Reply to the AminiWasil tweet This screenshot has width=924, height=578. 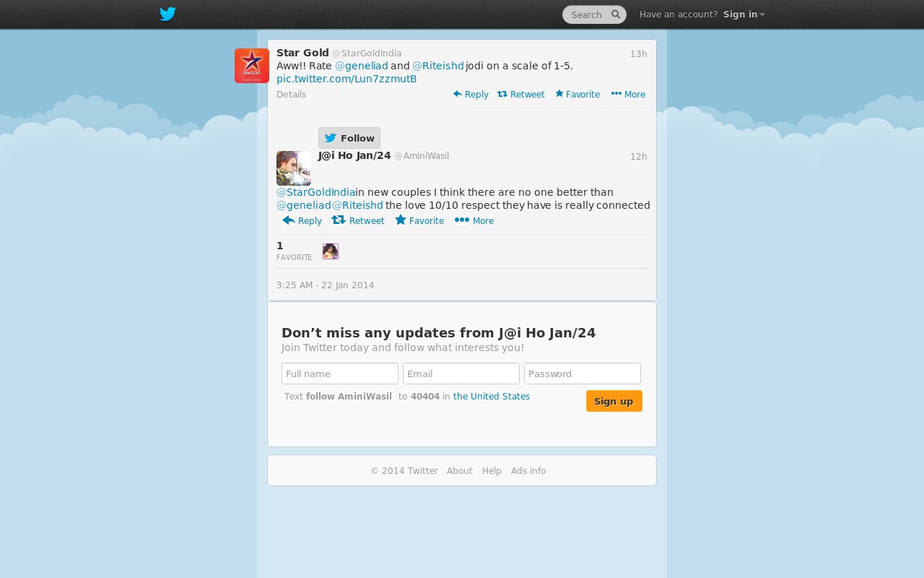[302, 220]
